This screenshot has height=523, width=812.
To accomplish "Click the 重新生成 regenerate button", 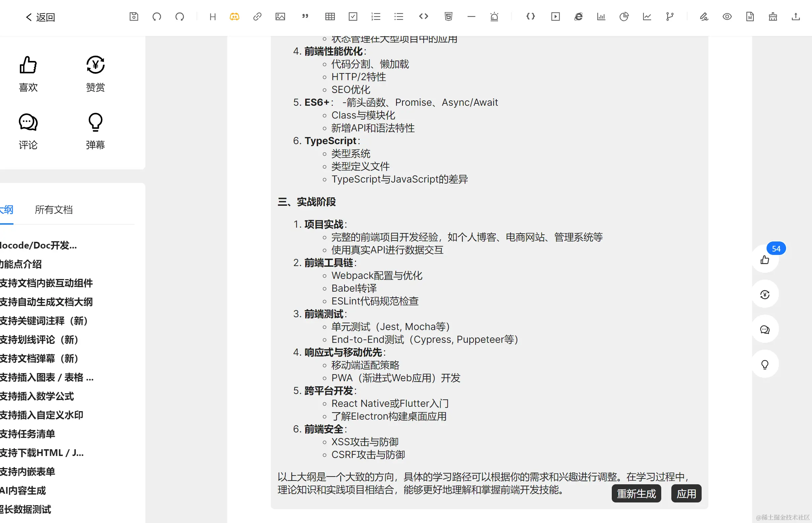I will (636, 493).
